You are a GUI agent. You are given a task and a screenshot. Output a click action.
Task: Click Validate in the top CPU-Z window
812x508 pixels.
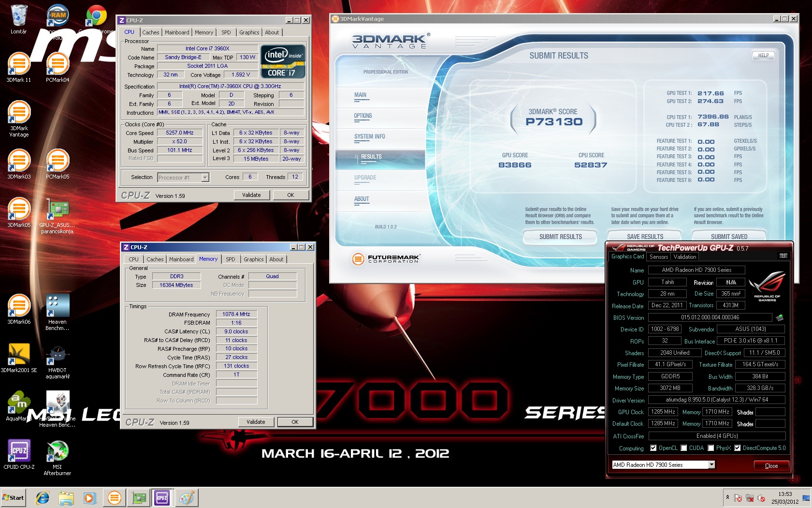pyautogui.click(x=251, y=195)
